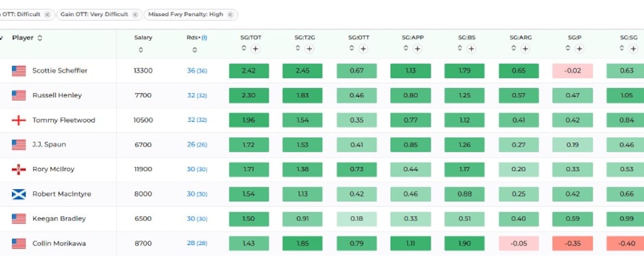Image resolution: width=644 pixels, height=257 pixels.
Task: Sort by SG:SG column
Action: pyautogui.click(x=622, y=49)
